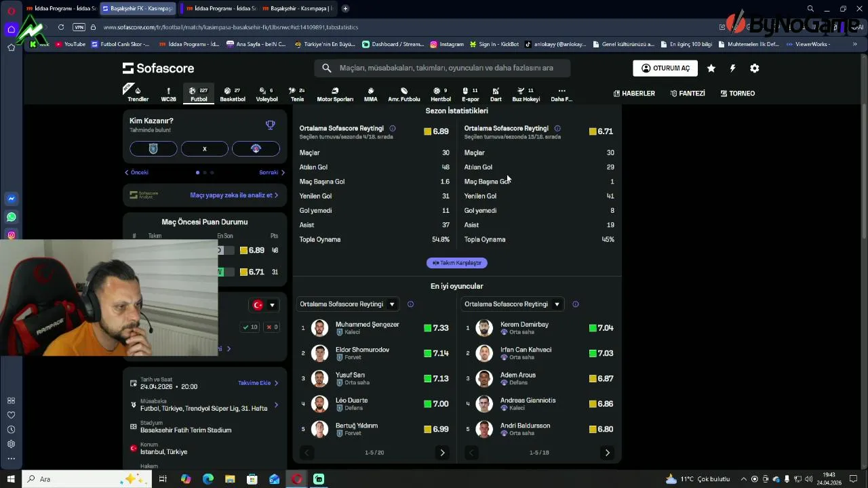Vote X for a draw
The image size is (868, 488).
click(204, 149)
